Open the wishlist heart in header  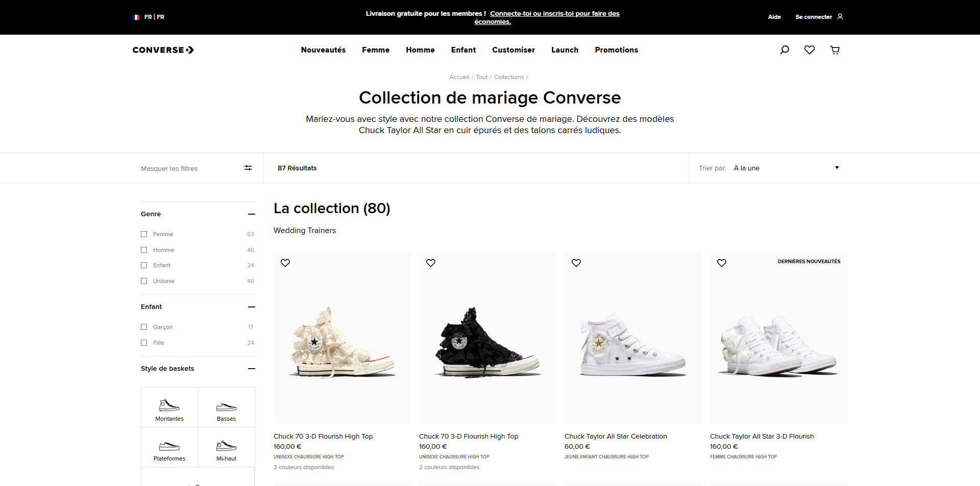(810, 50)
